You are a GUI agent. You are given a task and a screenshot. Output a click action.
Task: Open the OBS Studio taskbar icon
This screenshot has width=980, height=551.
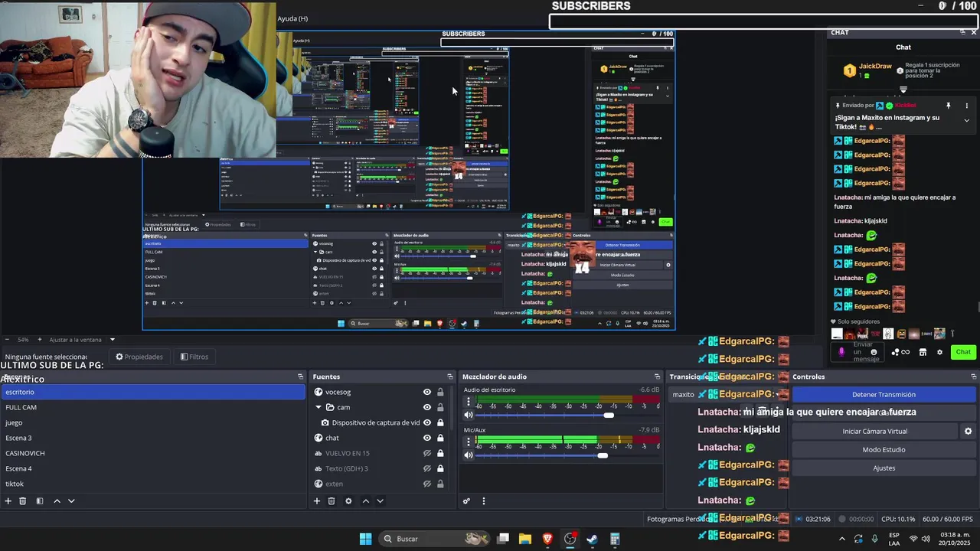click(x=570, y=539)
